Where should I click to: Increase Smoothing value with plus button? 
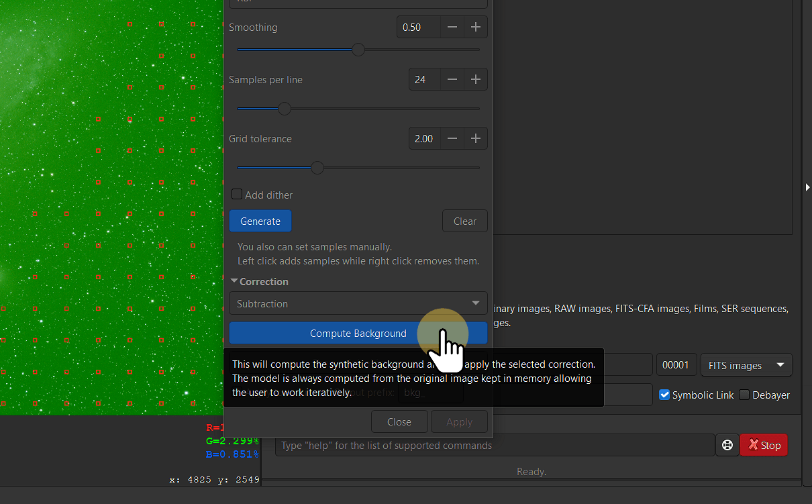476,28
